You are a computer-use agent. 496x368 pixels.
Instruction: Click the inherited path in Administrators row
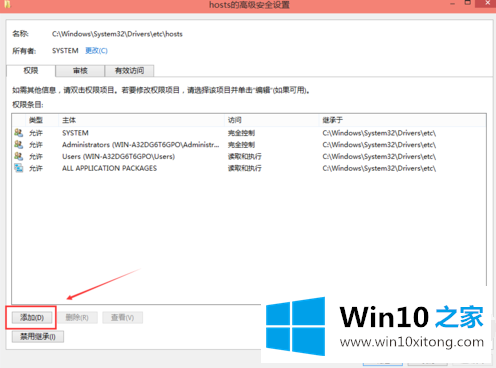pyautogui.click(x=379, y=145)
